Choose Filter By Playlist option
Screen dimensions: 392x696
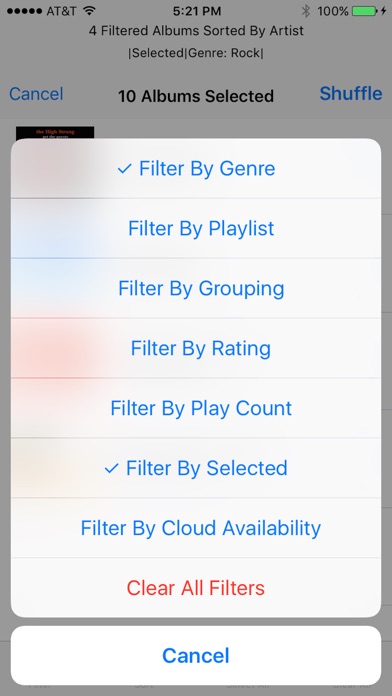coord(196,228)
